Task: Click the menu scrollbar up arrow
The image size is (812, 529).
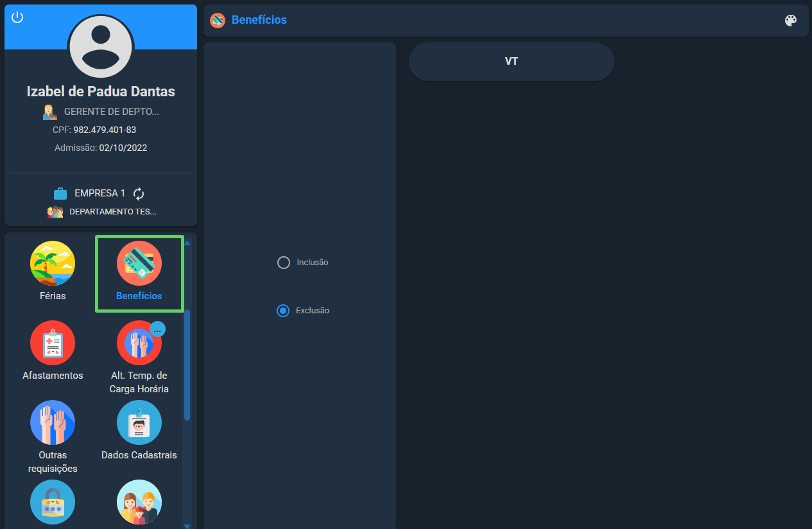Action: pyautogui.click(x=187, y=243)
